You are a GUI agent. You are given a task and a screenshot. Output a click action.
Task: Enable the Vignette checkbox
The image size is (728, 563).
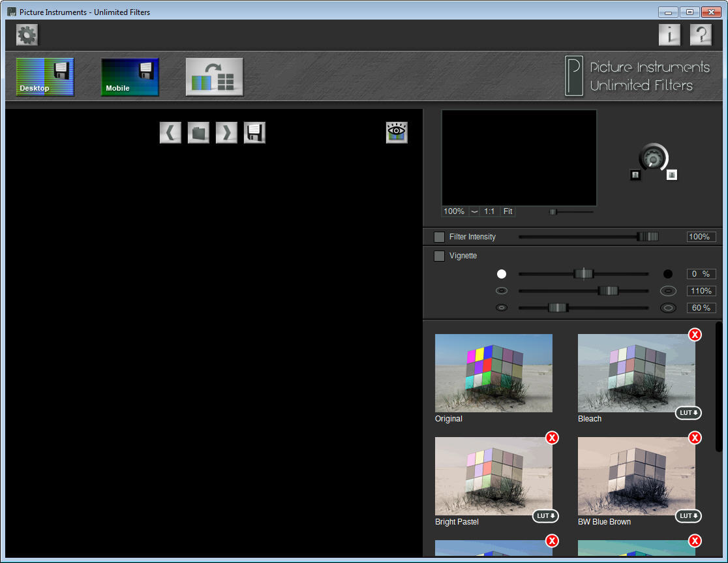439,256
